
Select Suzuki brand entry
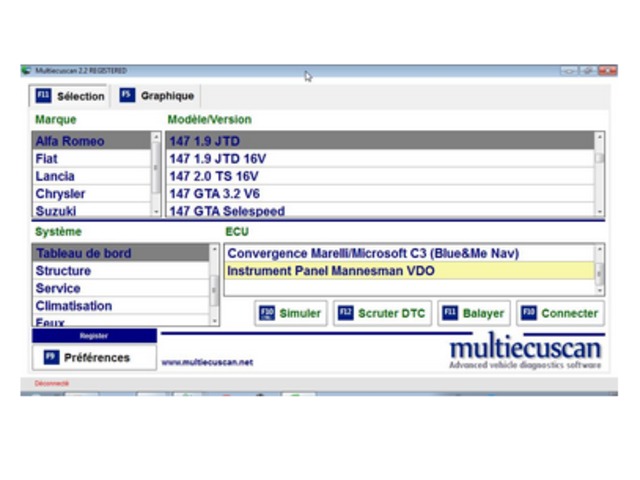(x=91, y=210)
